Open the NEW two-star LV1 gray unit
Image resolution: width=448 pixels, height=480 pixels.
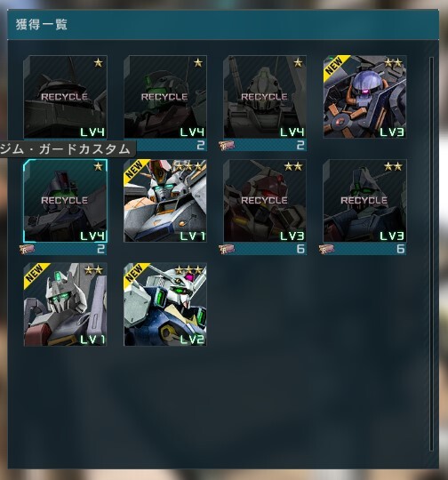(x=65, y=304)
